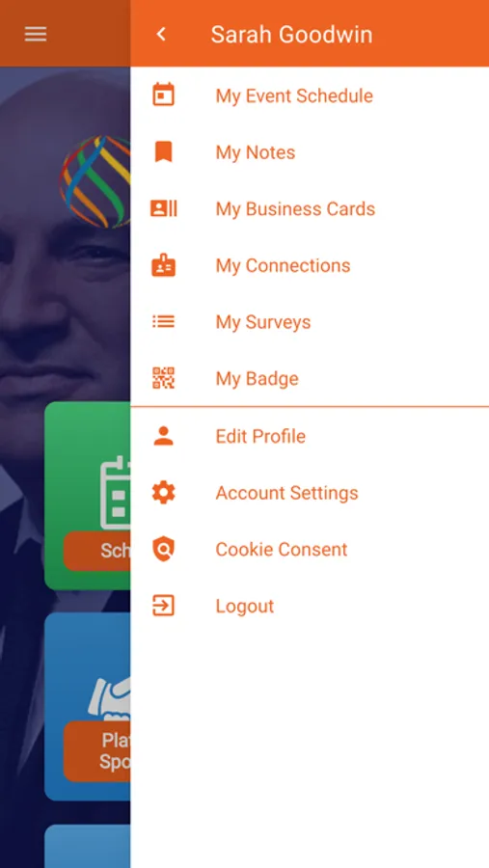Click the logout arrow icon
This screenshot has height=868, width=489.
(163, 606)
